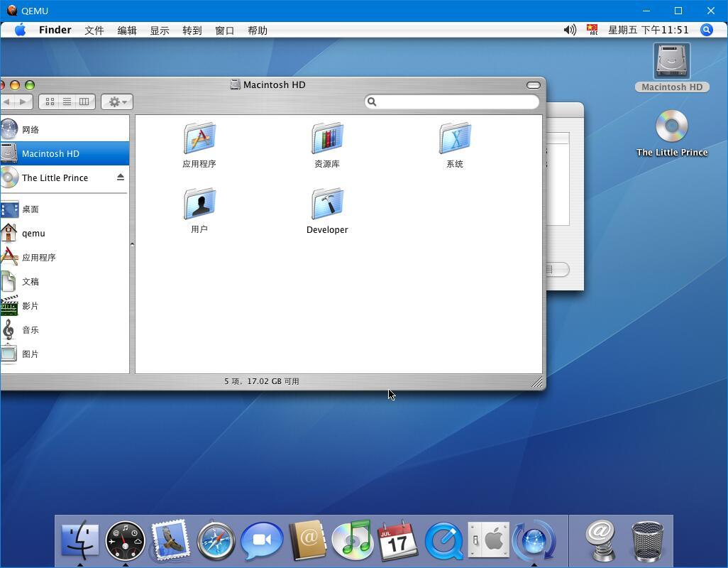Eject The Little Prince disc from the sidebar
The image size is (728, 568).
pyautogui.click(x=121, y=177)
